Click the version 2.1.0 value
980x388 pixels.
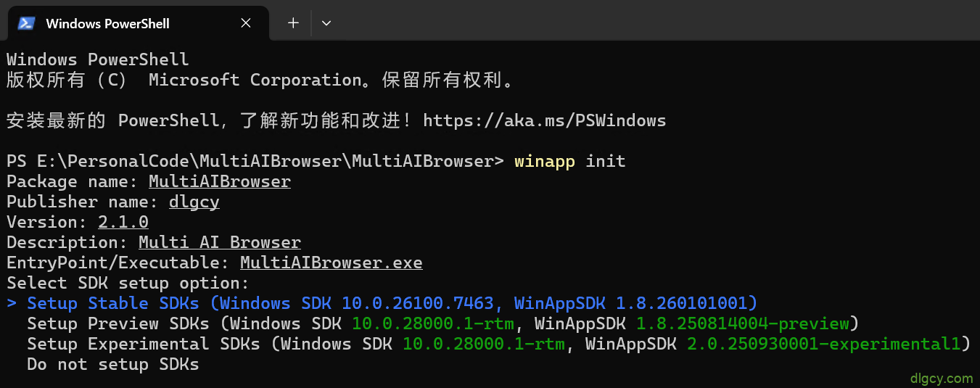(x=123, y=222)
